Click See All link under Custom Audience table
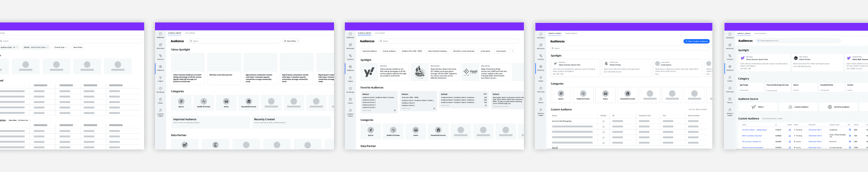 (x=555, y=148)
